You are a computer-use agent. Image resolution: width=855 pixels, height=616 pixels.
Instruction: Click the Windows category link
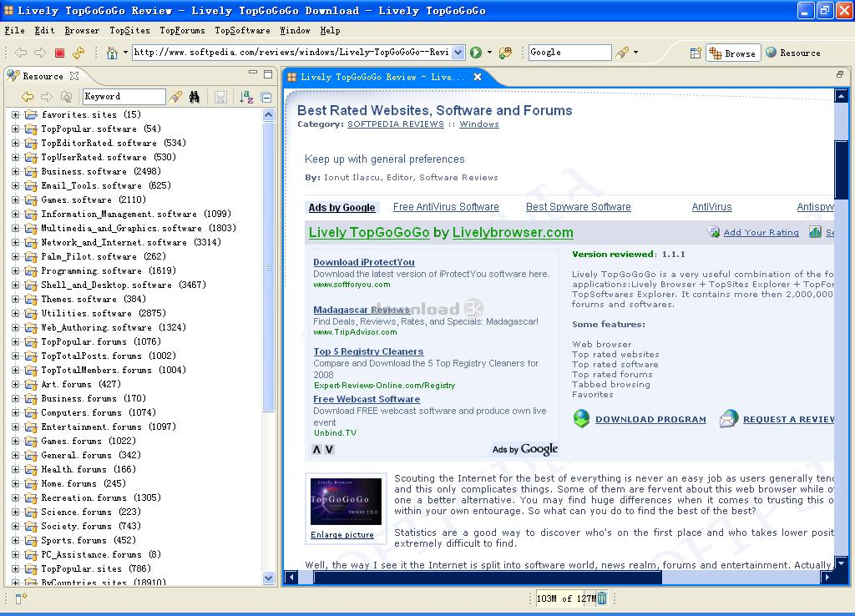click(x=478, y=124)
